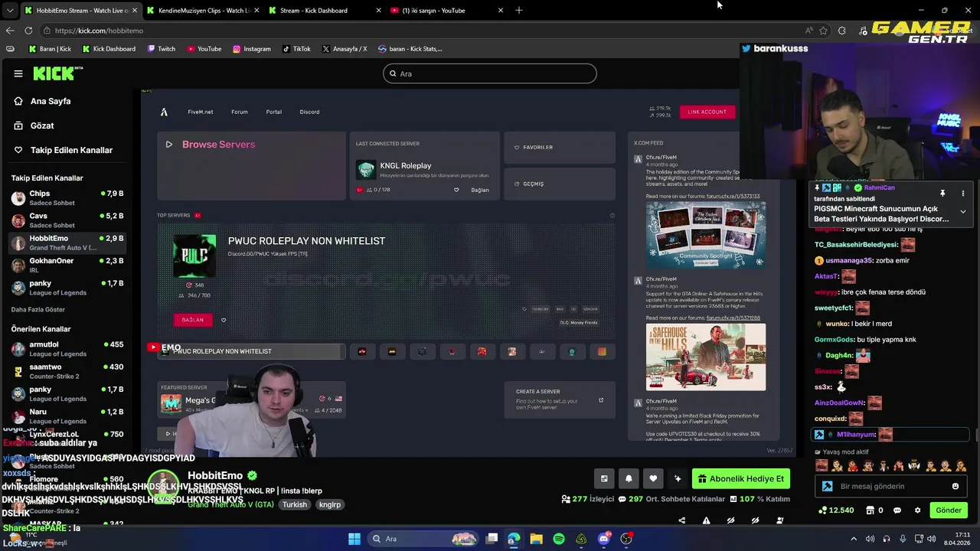
Task: Open the stream info panel icon
Action: pos(604,479)
